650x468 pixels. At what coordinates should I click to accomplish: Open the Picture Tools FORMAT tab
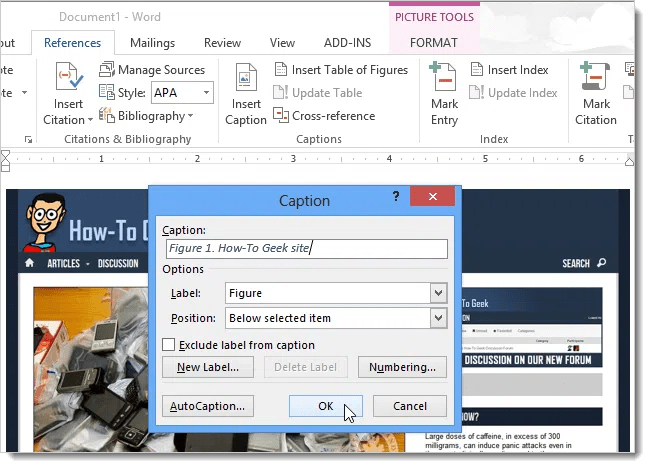pos(434,43)
